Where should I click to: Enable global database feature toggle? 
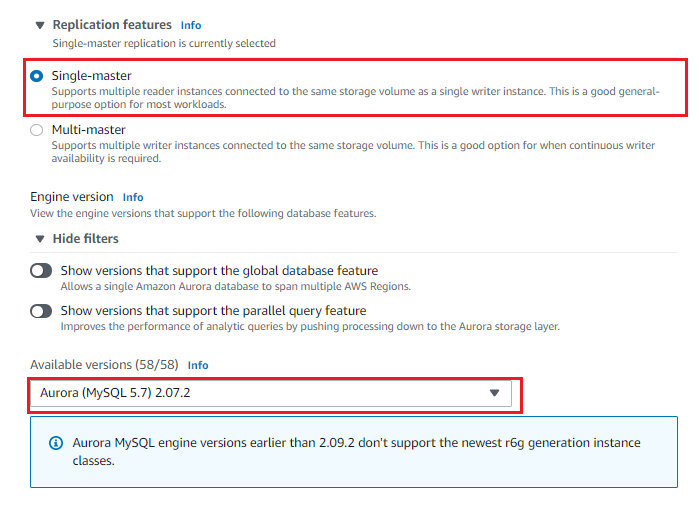click(41, 270)
